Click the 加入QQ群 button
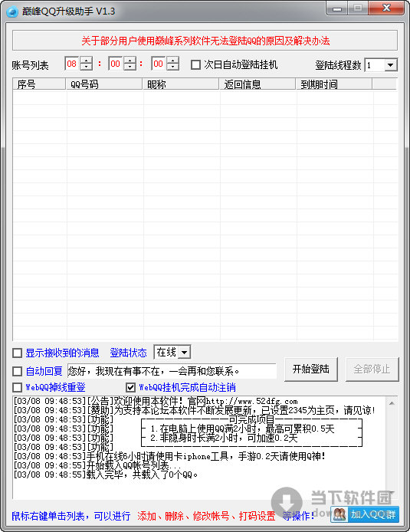This screenshot has height=532, width=410. click(x=365, y=514)
